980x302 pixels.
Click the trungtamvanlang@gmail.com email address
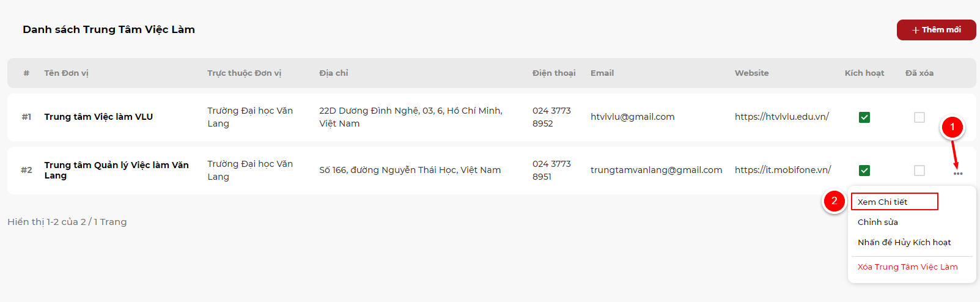point(656,170)
